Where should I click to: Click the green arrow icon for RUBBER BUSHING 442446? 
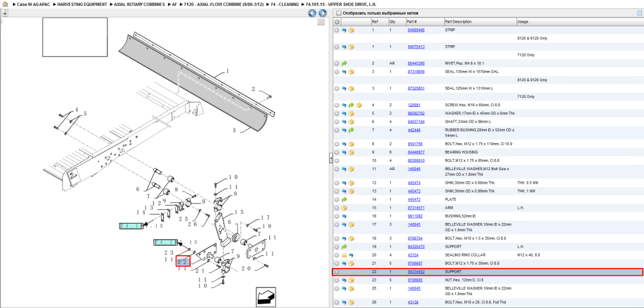(x=352, y=130)
